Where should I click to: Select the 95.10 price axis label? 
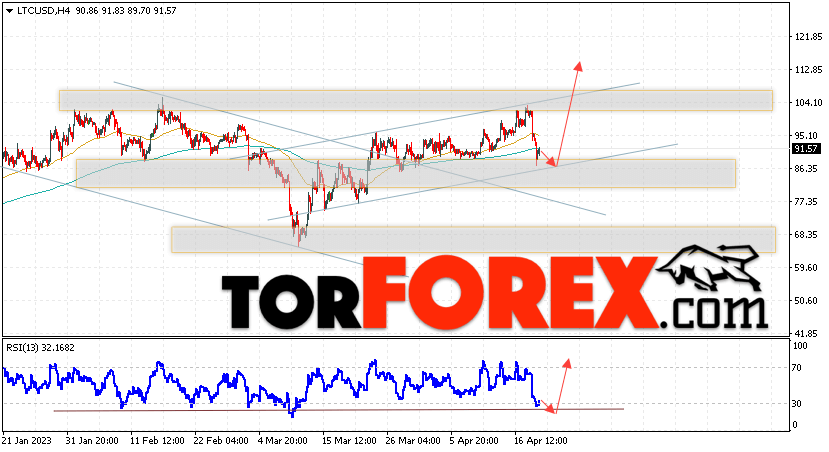(806, 136)
